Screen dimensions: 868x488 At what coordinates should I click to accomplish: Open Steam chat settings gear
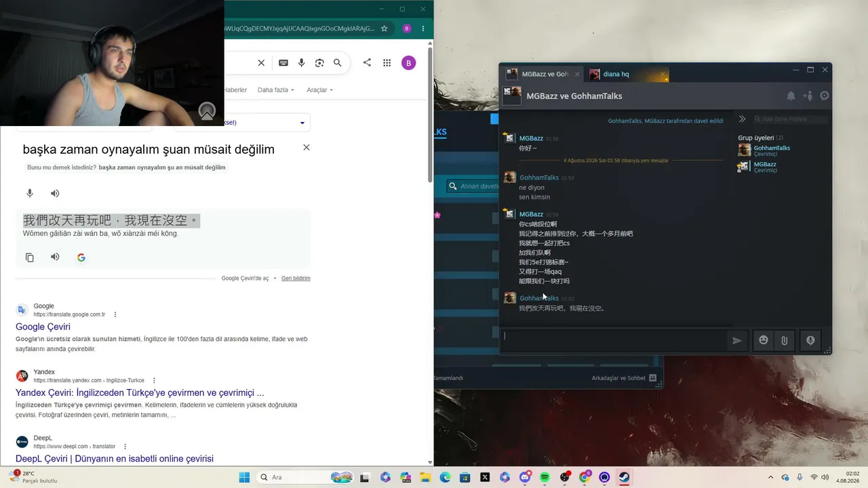pos(825,96)
